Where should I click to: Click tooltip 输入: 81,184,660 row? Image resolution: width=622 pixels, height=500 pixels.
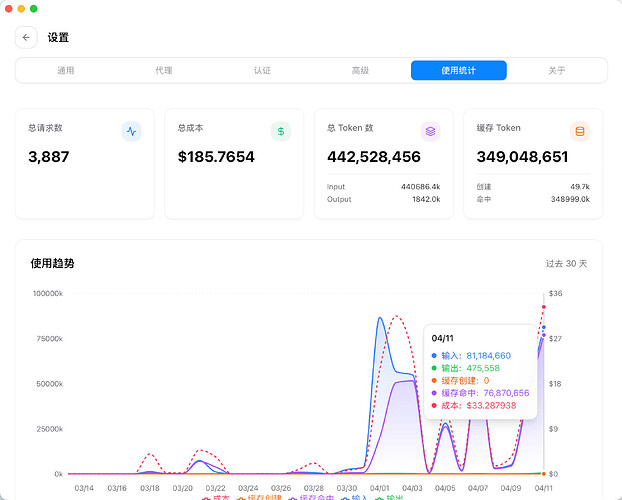(x=471, y=356)
